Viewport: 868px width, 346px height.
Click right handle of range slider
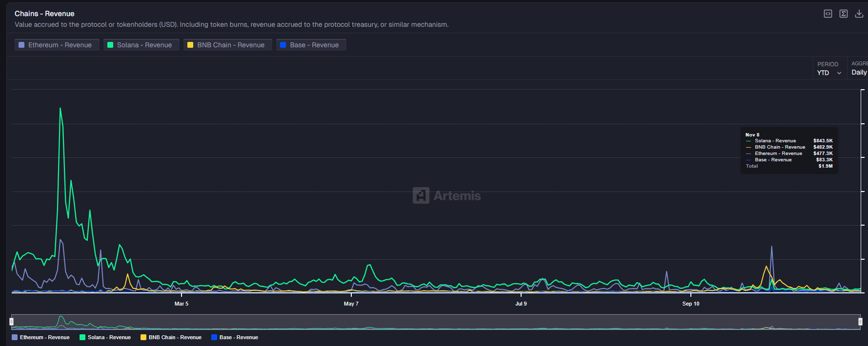(x=860, y=322)
